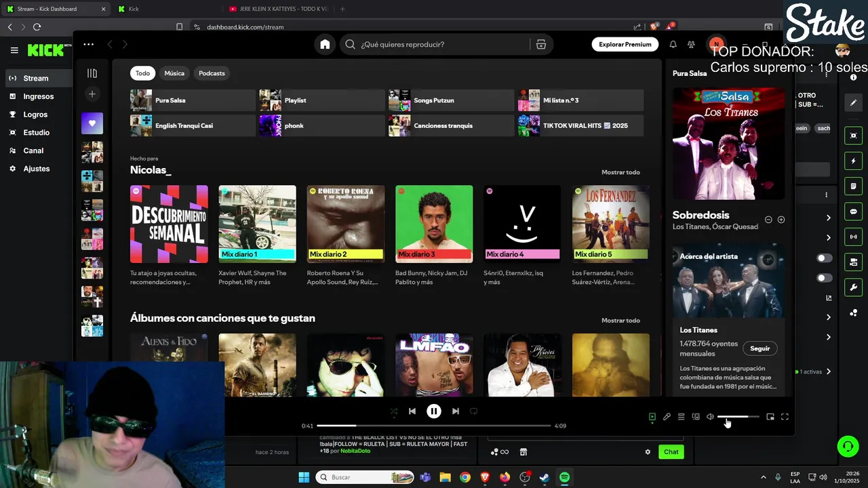Enter Spotify full screen mode
Viewport: 868px width, 488px height.
pos(785,417)
